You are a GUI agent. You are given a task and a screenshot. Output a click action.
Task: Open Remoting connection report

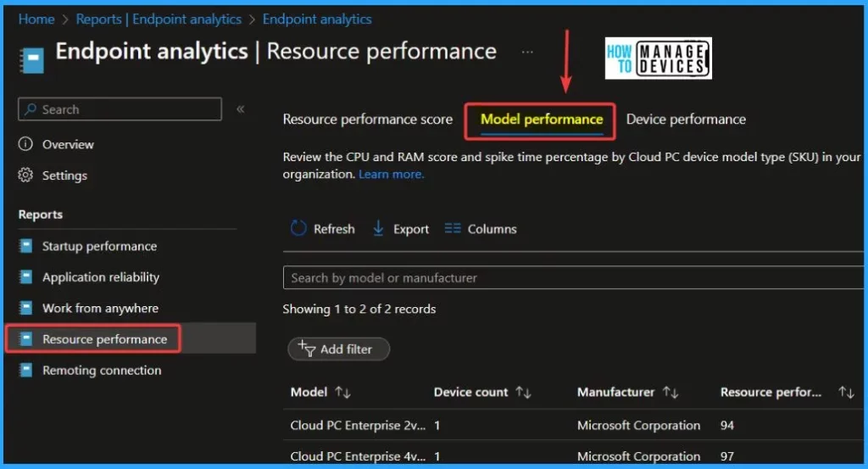pos(102,371)
